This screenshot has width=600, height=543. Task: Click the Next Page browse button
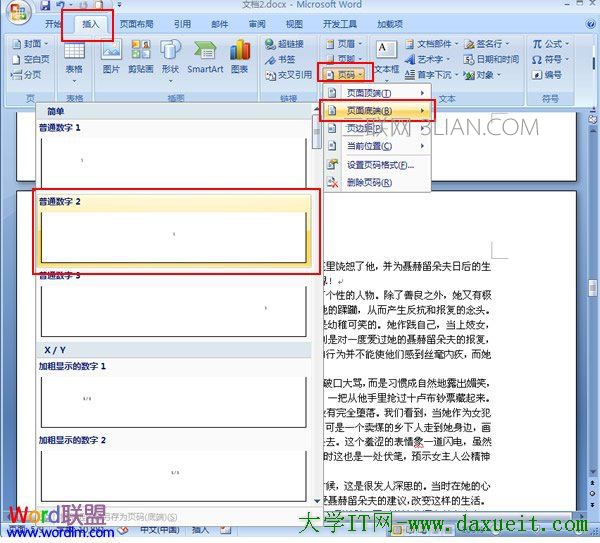coord(592,504)
